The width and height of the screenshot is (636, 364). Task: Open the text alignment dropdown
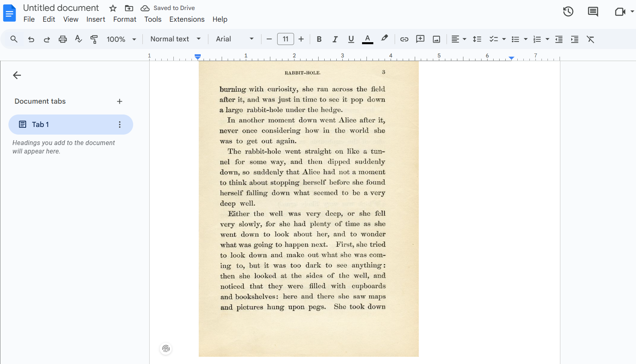(459, 39)
